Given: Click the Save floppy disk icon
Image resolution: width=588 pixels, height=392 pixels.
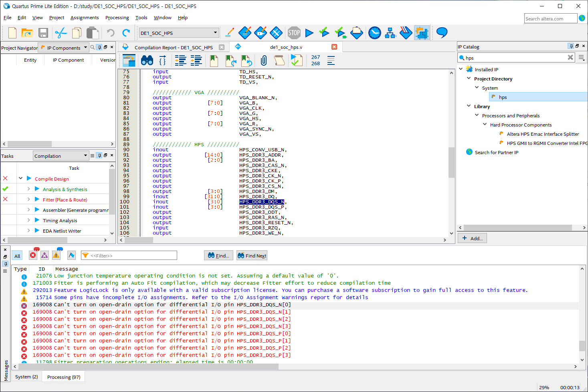Looking at the screenshot, I should pos(43,33).
